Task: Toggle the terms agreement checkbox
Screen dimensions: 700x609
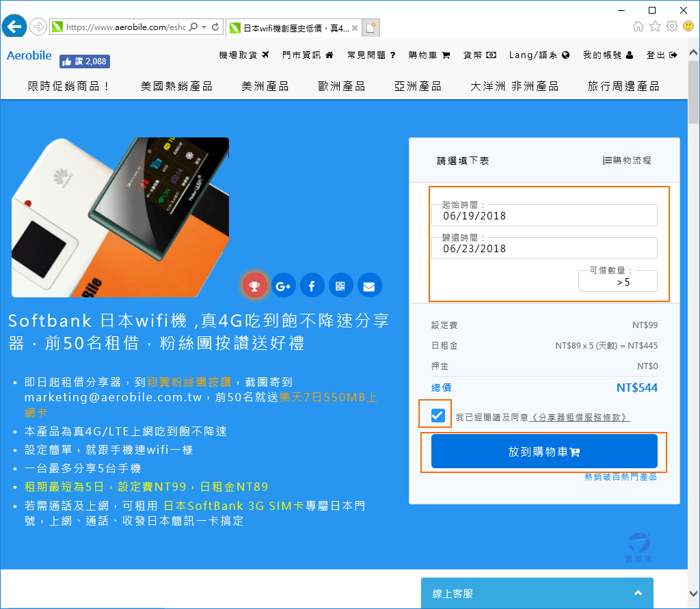Action: pyautogui.click(x=438, y=416)
